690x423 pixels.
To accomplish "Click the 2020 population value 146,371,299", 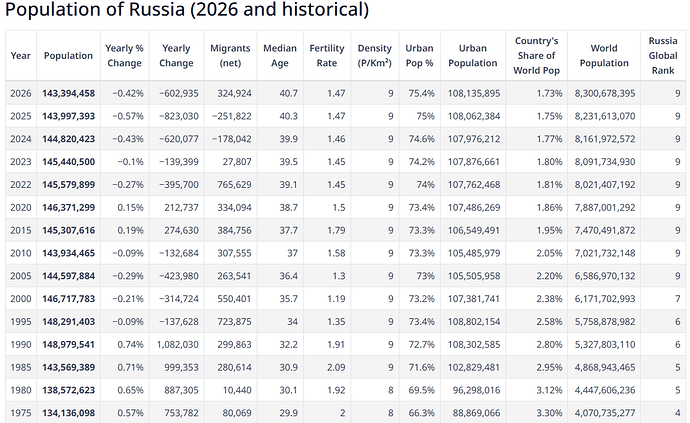I will pos(68,207).
